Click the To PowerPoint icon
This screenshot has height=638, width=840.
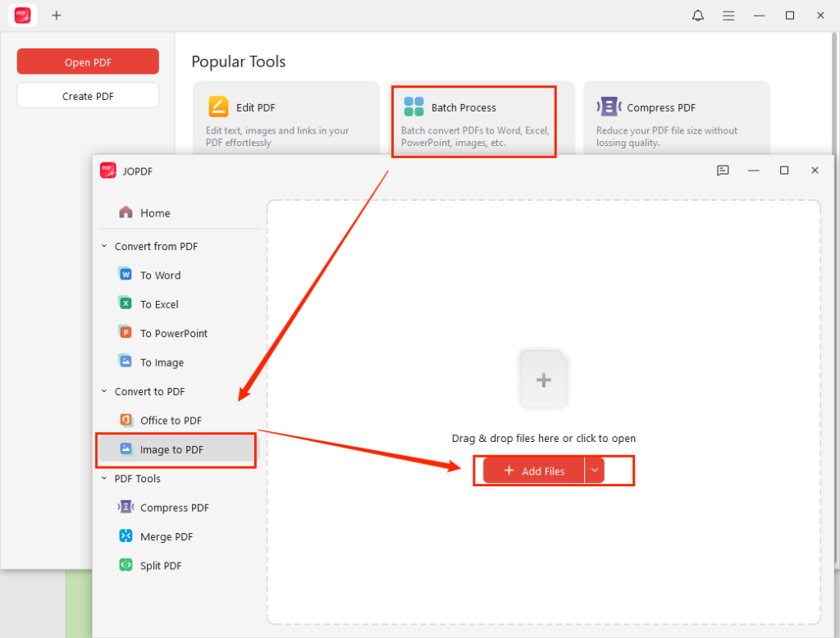click(126, 332)
